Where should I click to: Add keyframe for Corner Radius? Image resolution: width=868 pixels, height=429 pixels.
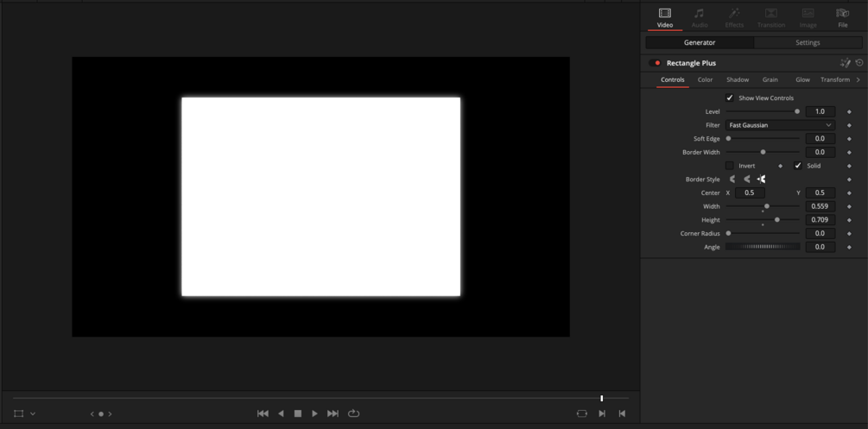849,234
